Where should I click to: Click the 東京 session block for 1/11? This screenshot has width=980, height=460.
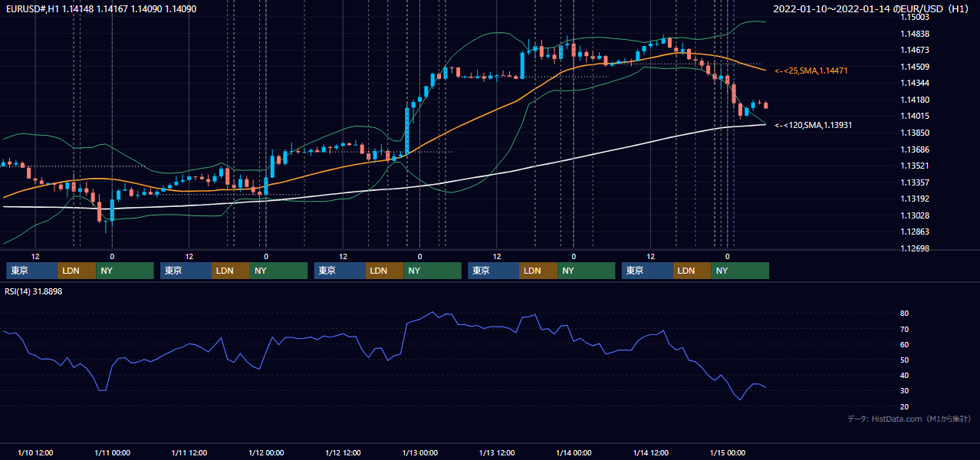click(186, 271)
